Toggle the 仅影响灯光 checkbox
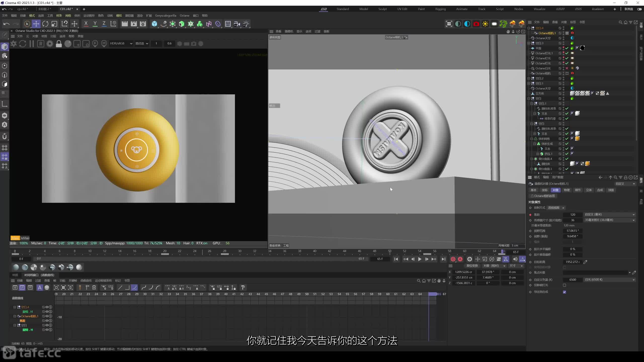Image resolution: width=644 pixels, height=362 pixels. [x=565, y=285]
